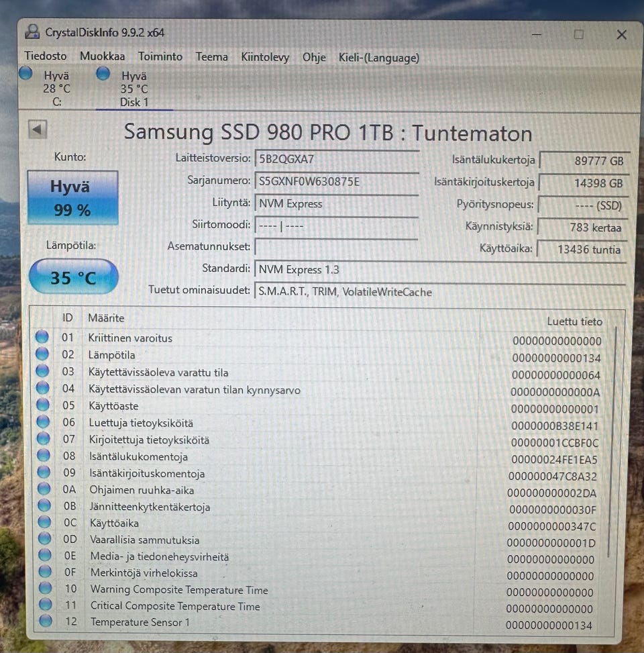This screenshot has height=653, width=644.
Task: Click status icon for Käytettävissäoleva varattu tila
Action: click(42, 370)
